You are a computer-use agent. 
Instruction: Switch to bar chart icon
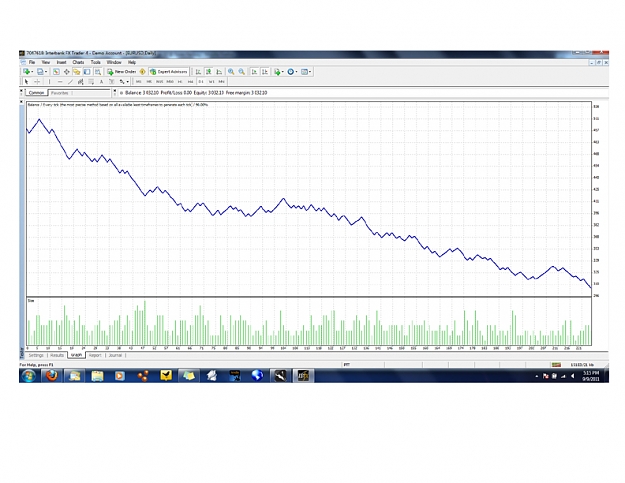pos(198,72)
